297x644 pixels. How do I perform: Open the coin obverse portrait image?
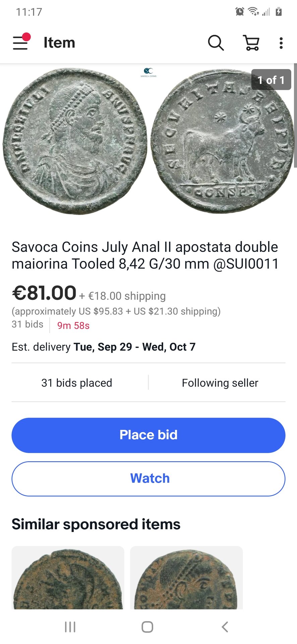(75, 141)
